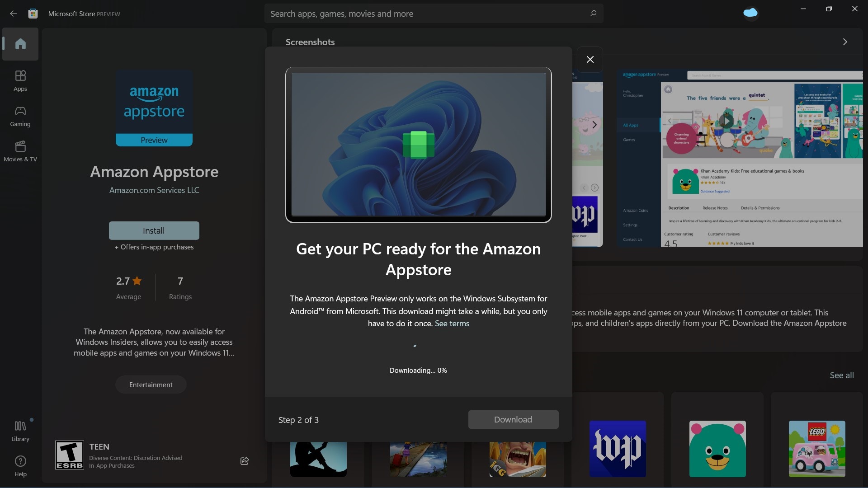Click the Amazon Appstore Preview logo
Screen dimensions: 868x488
pyautogui.click(x=154, y=108)
